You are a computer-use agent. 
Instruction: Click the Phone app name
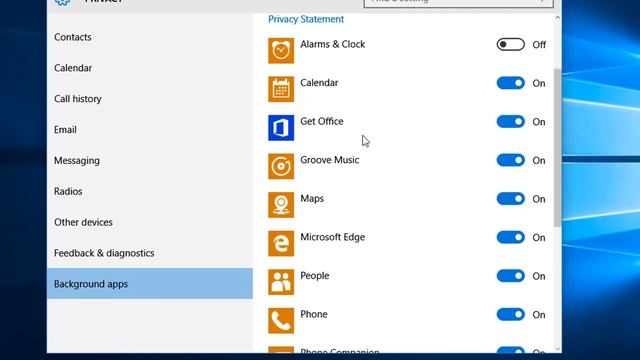314,314
